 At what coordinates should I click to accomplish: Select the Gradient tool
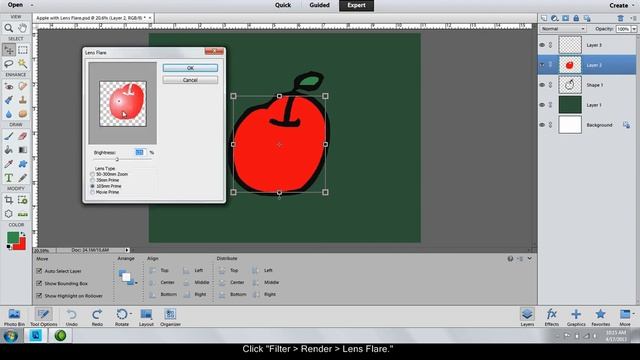pyautogui.click(x=23, y=150)
